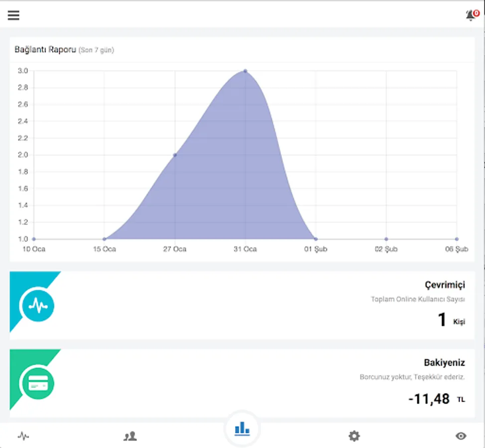
Task: Click the 3.0 y-axis label
Action: coord(23,71)
